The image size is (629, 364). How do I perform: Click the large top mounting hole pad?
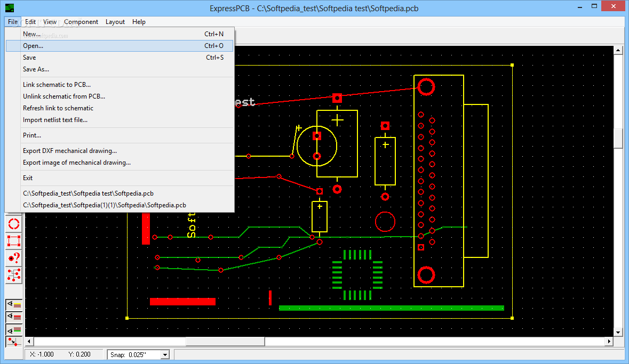(x=426, y=87)
